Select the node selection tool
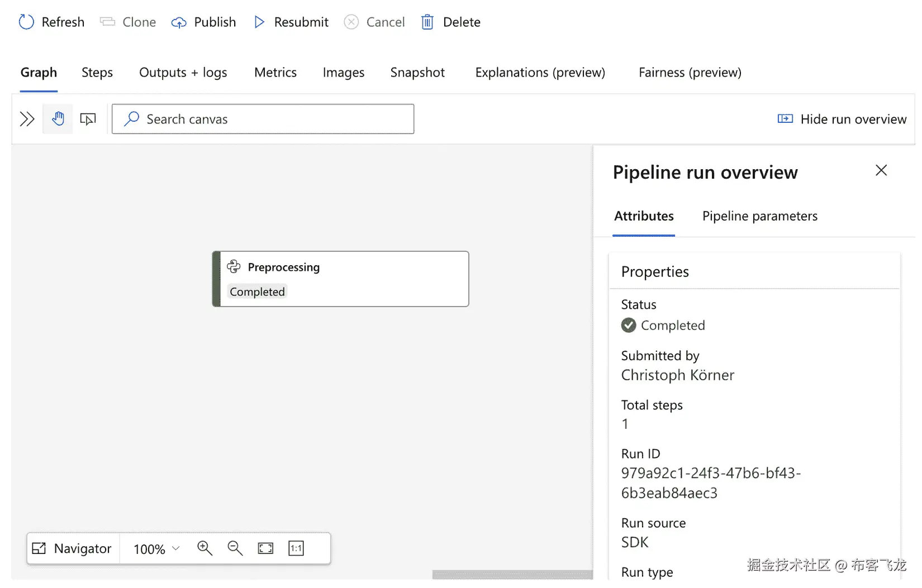The image size is (922, 588). pos(88,119)
